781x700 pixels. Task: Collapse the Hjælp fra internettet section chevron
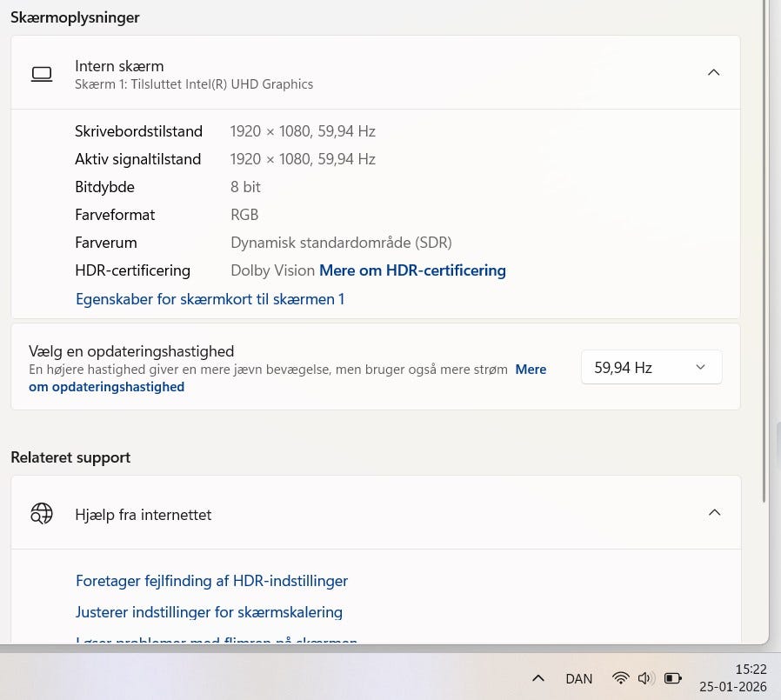[x=714, y=512]
